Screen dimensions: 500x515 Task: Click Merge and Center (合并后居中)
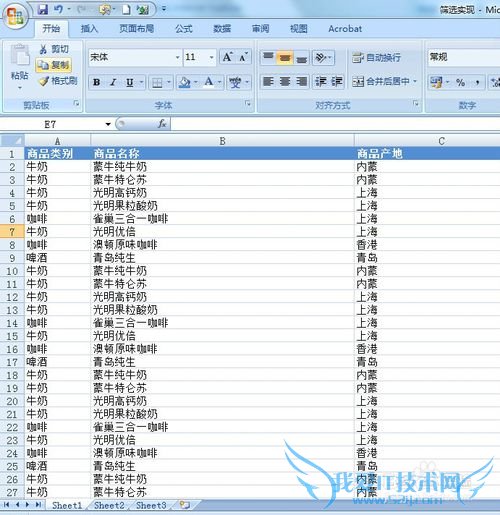(x=380, y=82)
